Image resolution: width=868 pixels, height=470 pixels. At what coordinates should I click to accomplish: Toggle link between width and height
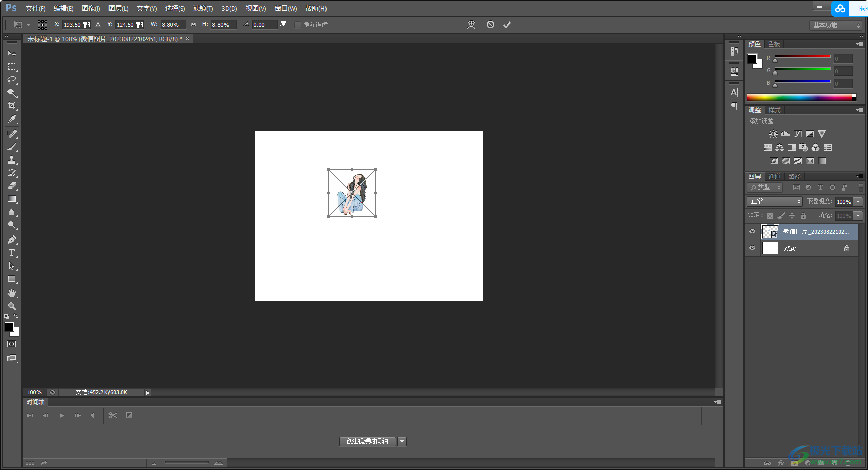coord(193,25)
